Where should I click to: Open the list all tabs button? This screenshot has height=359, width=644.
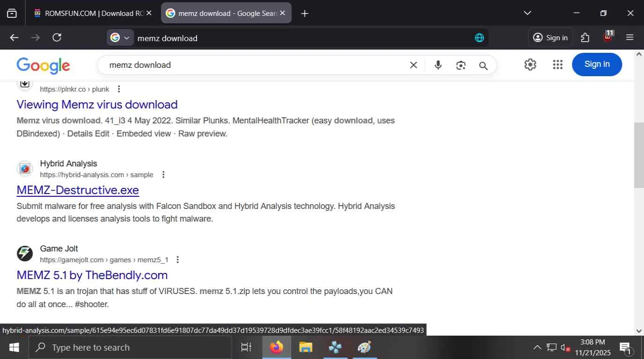[x=12, y=14]
